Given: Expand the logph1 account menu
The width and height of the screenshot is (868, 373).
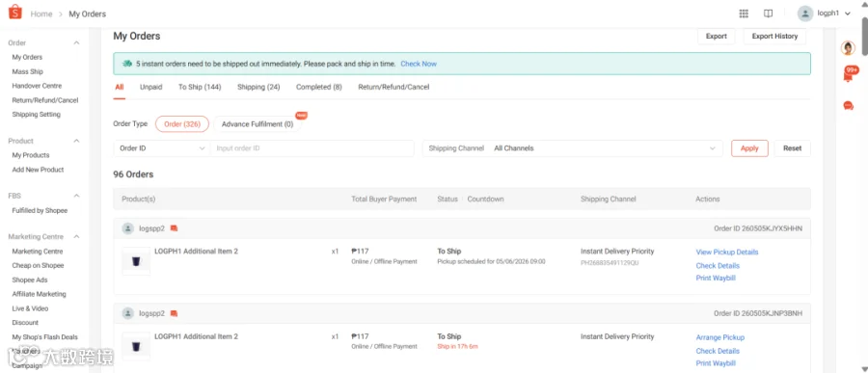Looking at the screenshot, I should 848,13.
